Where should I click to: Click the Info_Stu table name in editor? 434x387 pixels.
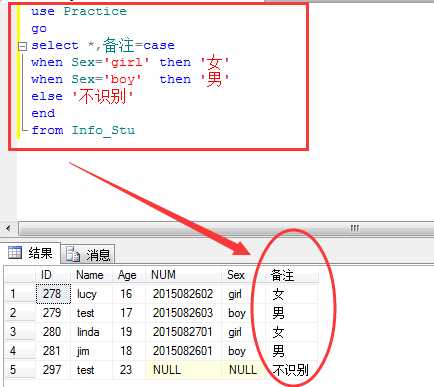pyautogui.click(x=103, y=130)
